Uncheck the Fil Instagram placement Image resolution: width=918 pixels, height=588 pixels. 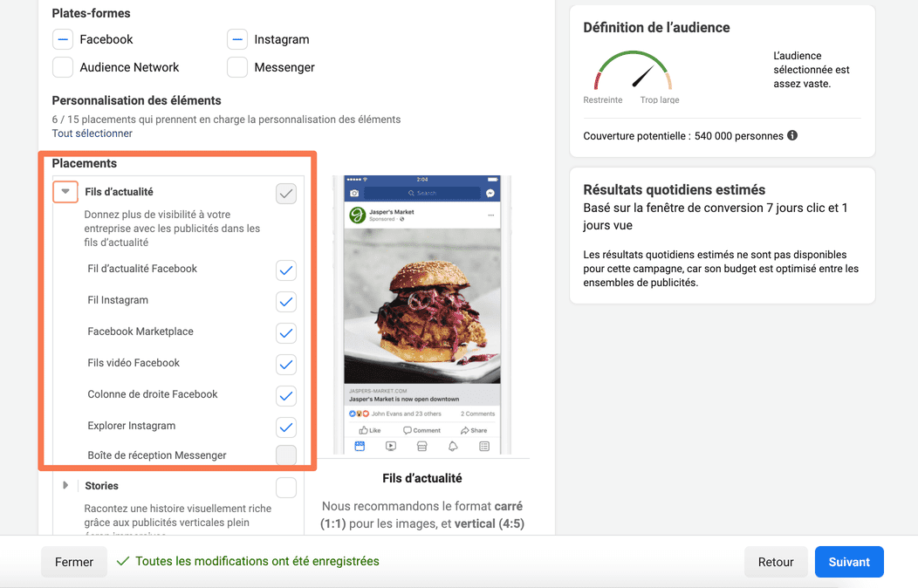click(286, 302)
